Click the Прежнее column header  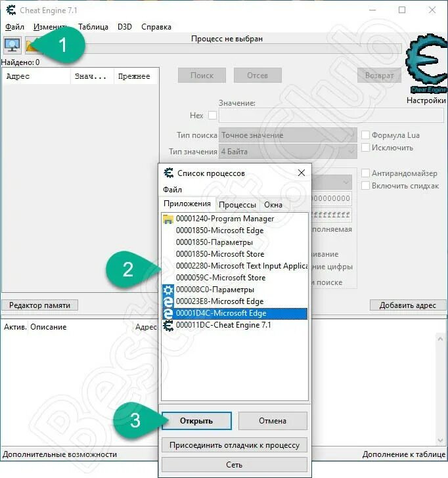136,76
